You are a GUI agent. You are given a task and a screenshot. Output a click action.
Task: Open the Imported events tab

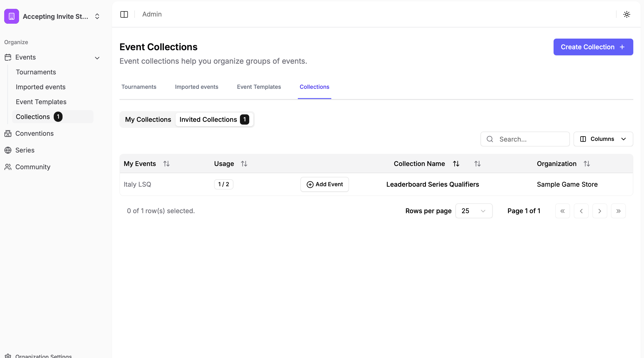196,87
